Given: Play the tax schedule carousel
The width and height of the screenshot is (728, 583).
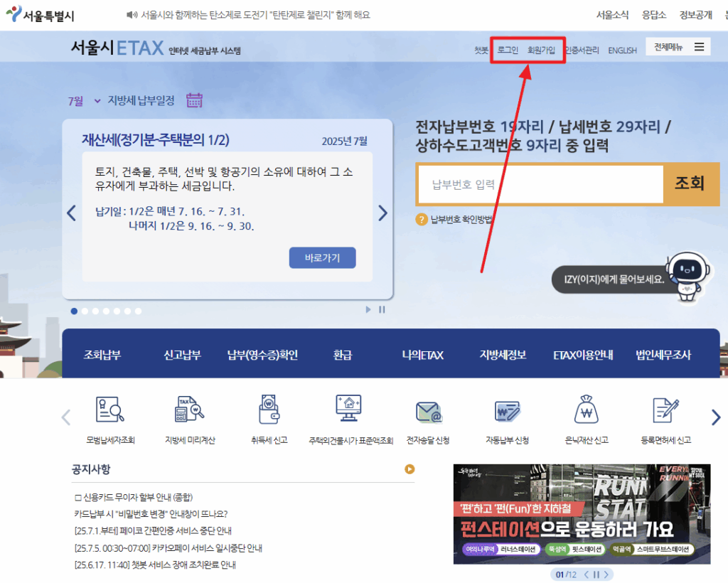Looking at the screenshot, I should pyautogui.click(x=368, y=309).
